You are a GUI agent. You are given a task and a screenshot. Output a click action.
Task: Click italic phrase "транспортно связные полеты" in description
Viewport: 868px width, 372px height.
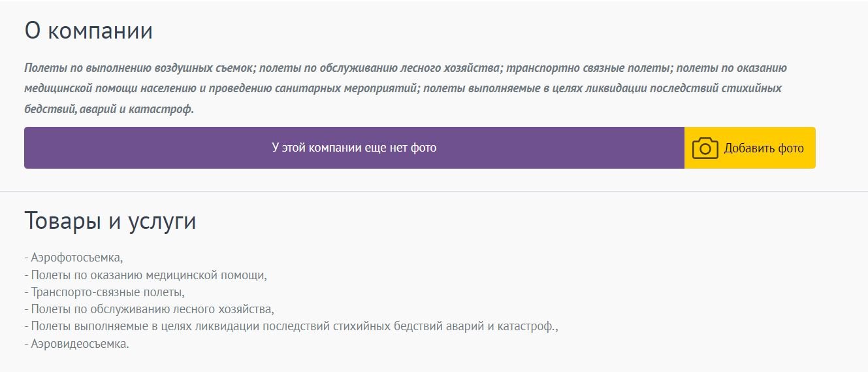click(588, 68)
